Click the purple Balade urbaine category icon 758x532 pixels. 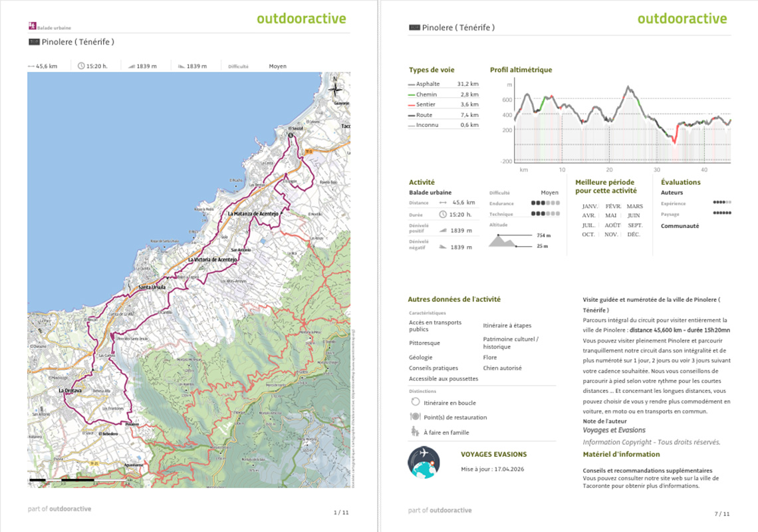tap(33, 26)
